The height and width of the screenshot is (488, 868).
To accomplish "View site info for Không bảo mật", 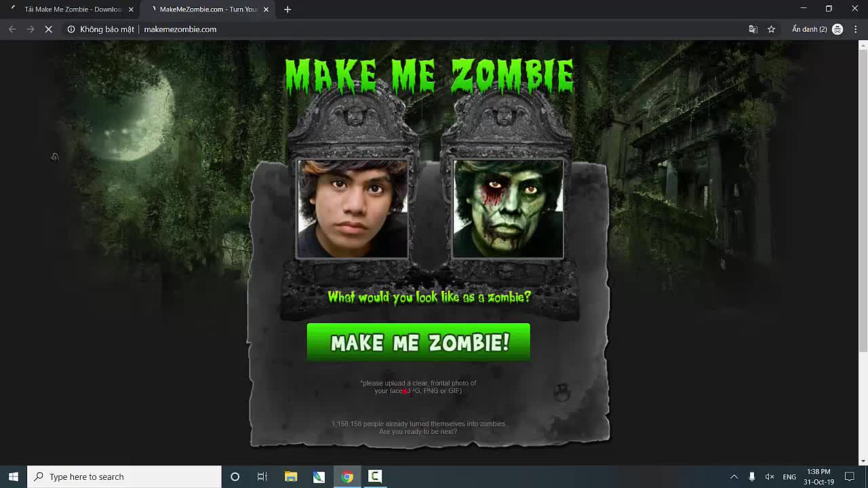I will coord(100,29).
